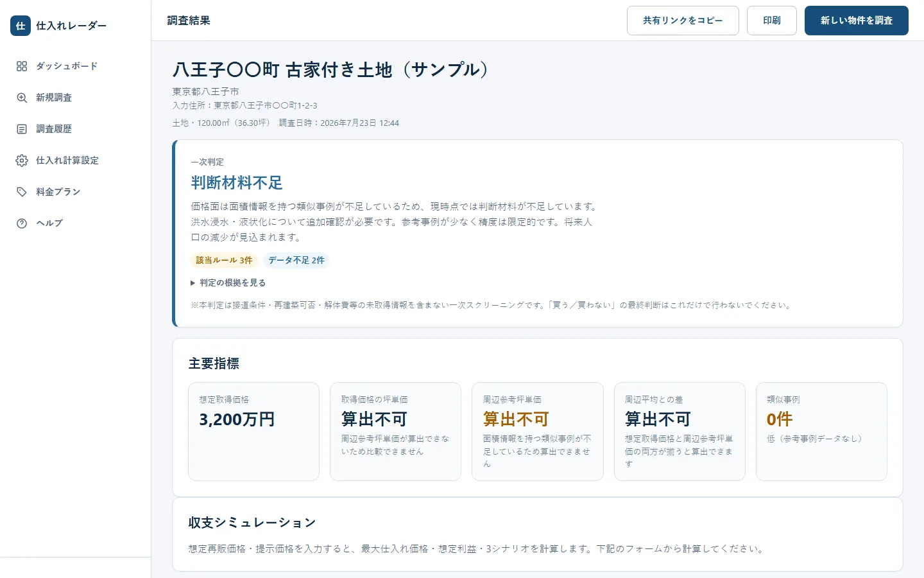
Task: Click the 仕入れレーダー logo icon
Action: click(x=21, y=26)
